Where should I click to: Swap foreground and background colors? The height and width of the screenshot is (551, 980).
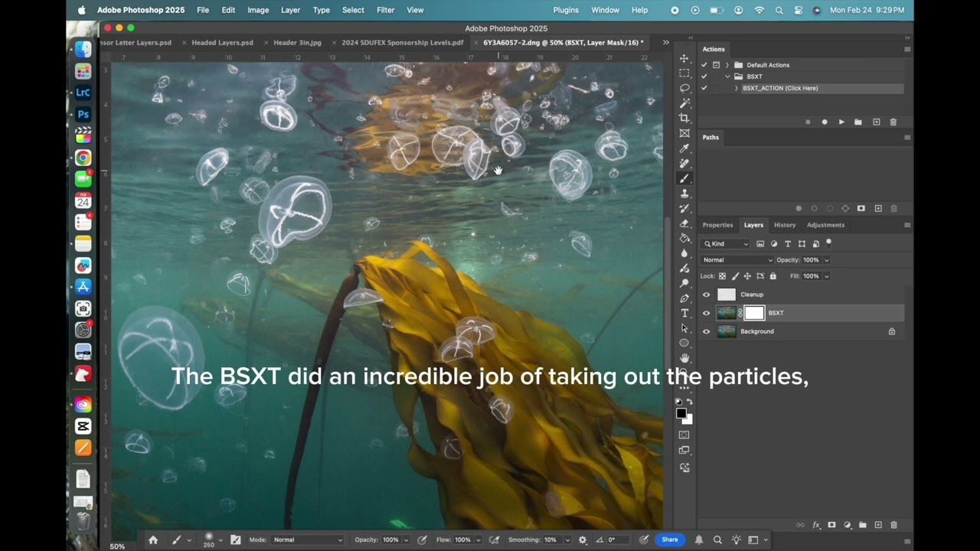(689, 402)
